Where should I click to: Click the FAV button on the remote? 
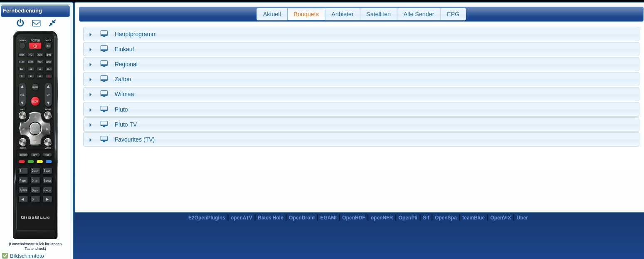point(39,62)
